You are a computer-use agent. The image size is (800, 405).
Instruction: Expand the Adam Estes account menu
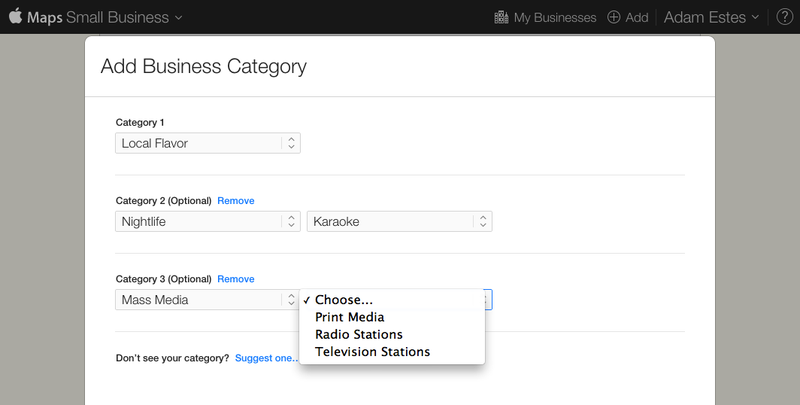pyautogui.click(x=712, y=17)
